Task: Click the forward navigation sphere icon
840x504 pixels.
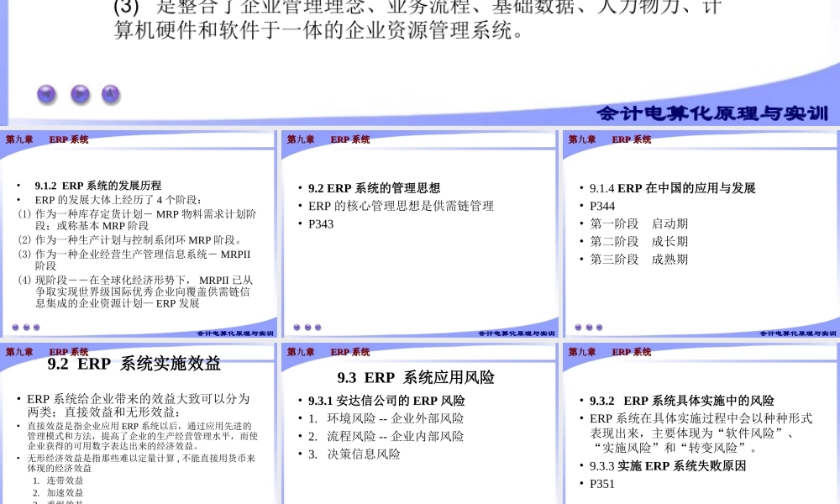Action: tap(80, 94)
